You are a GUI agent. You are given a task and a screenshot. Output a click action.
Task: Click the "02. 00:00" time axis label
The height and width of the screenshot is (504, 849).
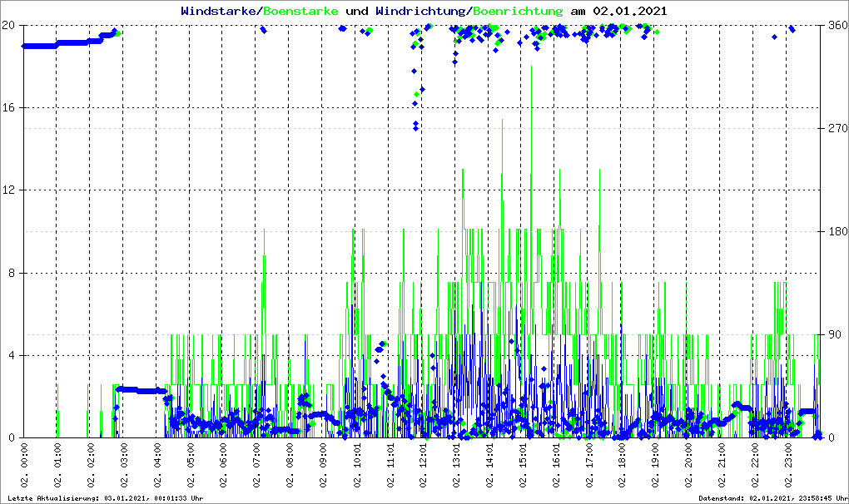tap(24, 468)
